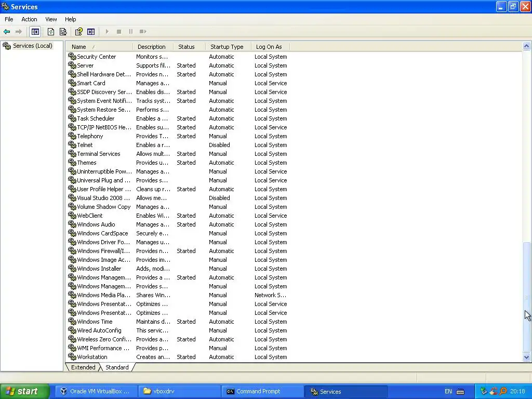This screenshot has width=532, height=399.
Task: Select SSDP Discovery Service row
Action: pyautogui.click(x=178, y=92)
